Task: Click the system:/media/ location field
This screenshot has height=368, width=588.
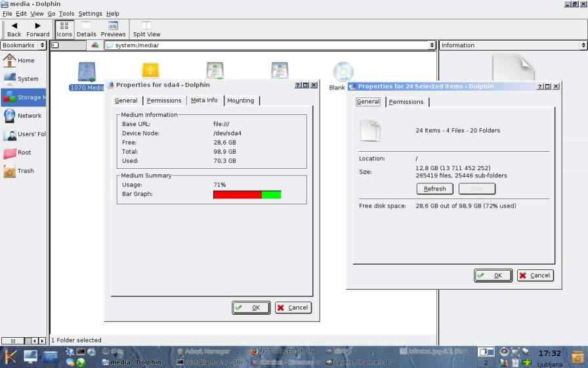Action: [x=262, y=45]
